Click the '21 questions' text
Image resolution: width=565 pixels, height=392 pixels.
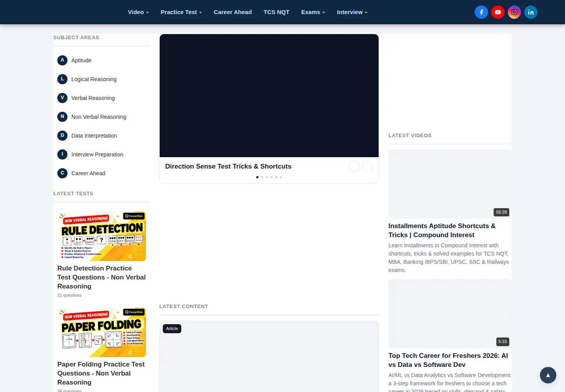[x=69, y=295]
